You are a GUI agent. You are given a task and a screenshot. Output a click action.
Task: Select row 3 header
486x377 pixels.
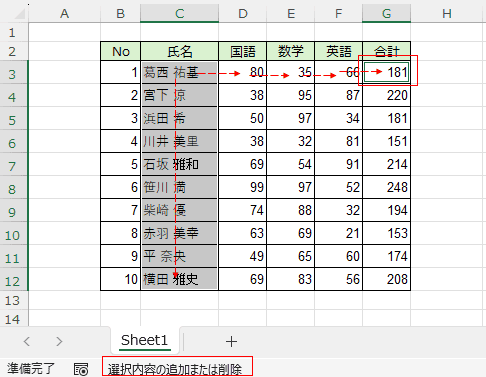click(x=13, y=72)
